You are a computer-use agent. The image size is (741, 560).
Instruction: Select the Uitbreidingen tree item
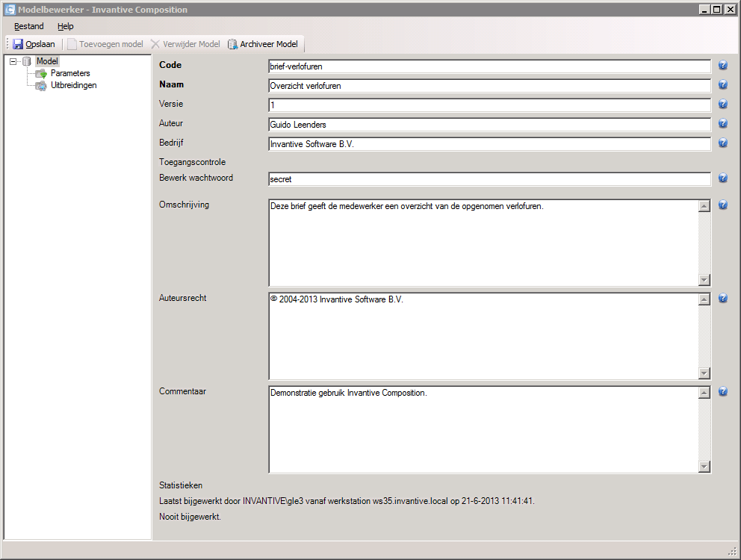[x=74, y=86]
